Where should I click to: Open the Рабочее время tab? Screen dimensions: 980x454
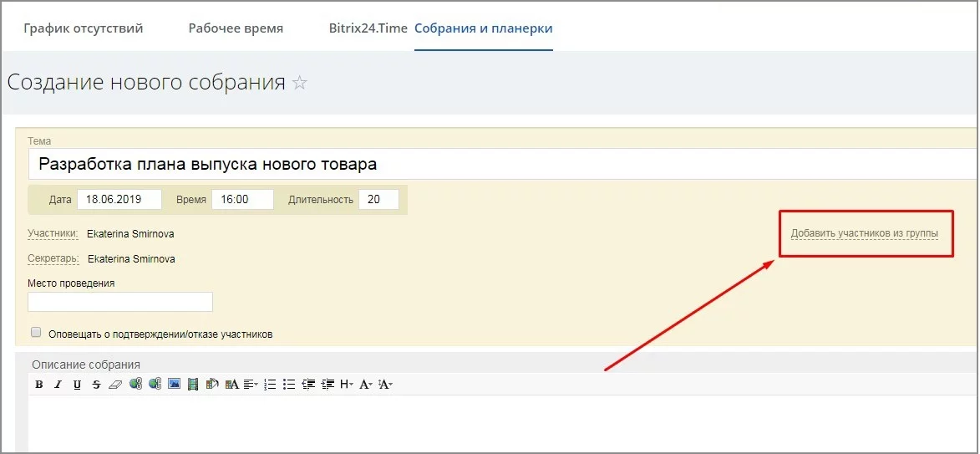236,28
